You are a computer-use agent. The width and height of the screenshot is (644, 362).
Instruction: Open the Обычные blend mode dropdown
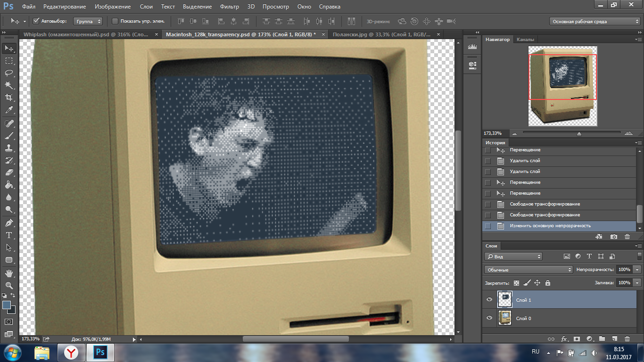[x=528, y=270]
